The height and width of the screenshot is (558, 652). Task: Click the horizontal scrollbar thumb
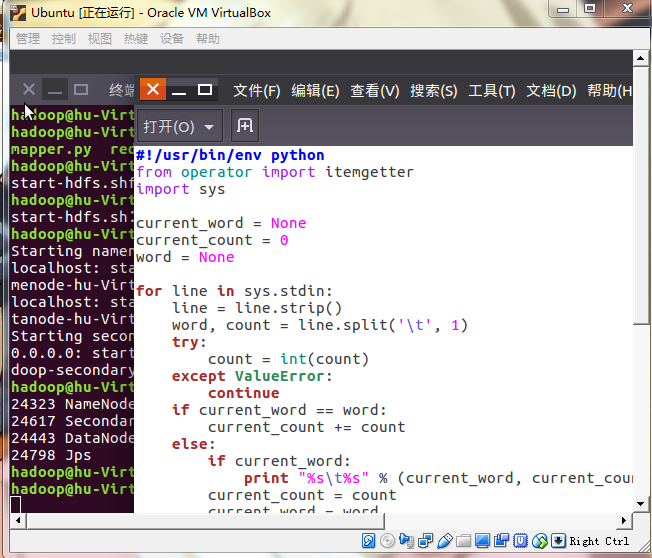(x=206, y=521)
